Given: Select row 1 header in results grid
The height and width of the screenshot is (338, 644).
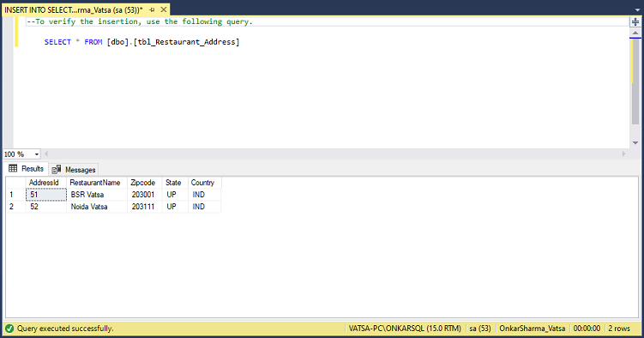Looking at the screenshot, I should [15, 195].
